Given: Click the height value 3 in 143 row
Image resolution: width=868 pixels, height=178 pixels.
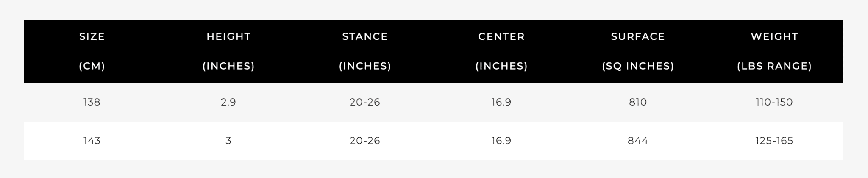Looking at the screenshot, I should tap(228, 141).
